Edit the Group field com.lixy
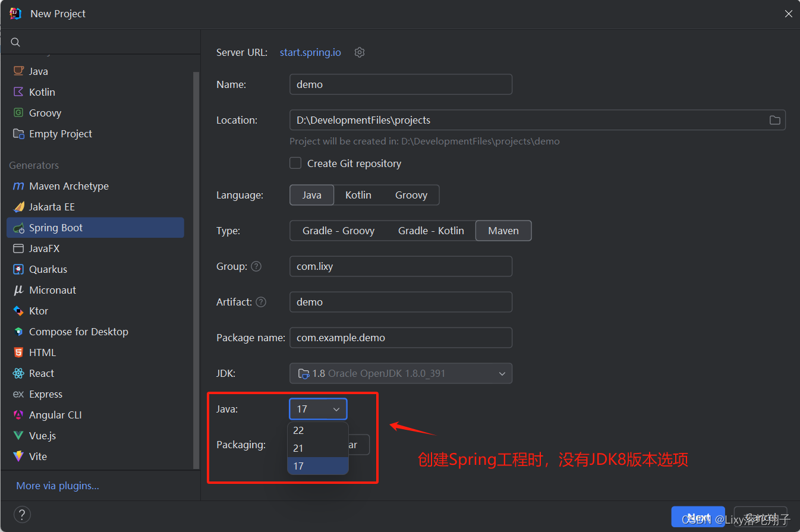This screenshot has height=532, width=800. pyautogui.click(x=401, y=266)
